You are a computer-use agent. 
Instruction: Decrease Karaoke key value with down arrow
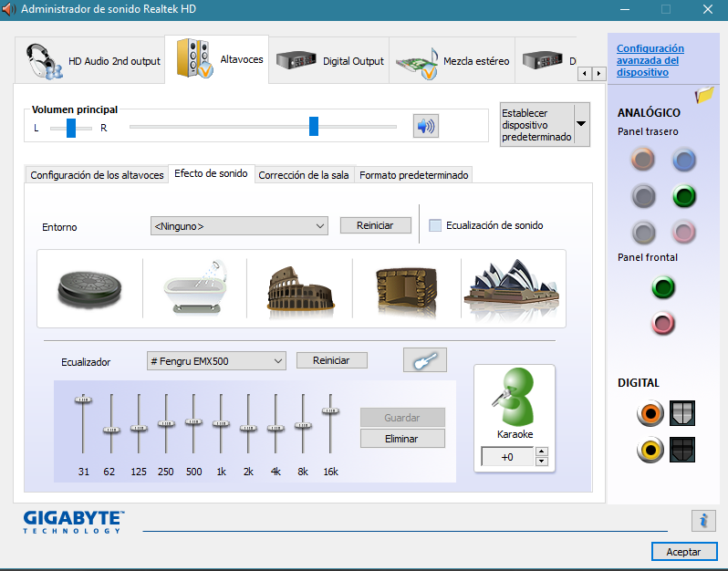pyautogui.click(x=542, y=461)
